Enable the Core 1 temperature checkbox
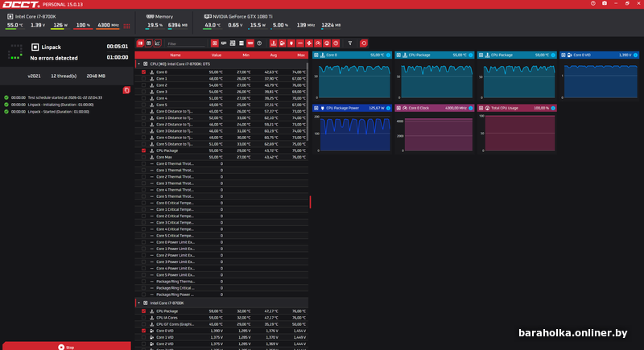 coord(144,78)
